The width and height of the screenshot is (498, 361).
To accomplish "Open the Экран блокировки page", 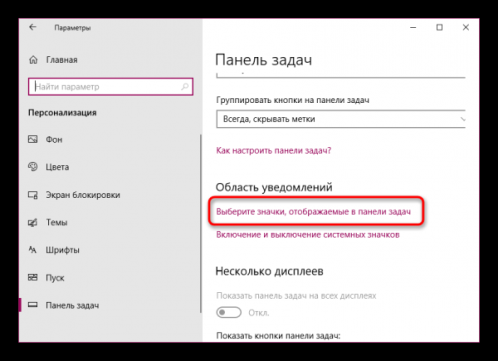I will (x=83, y=195).
